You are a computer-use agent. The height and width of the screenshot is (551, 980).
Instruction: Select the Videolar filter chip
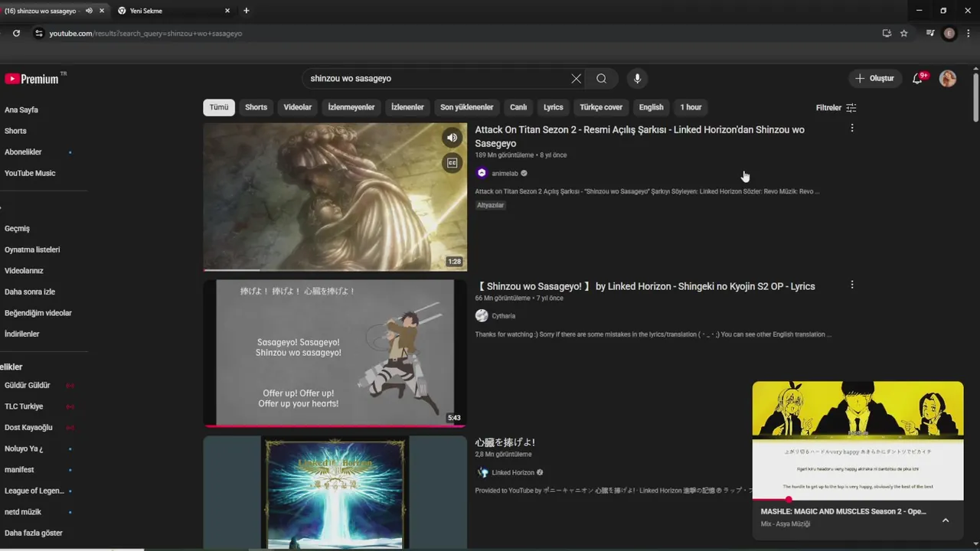coord(298,107)
